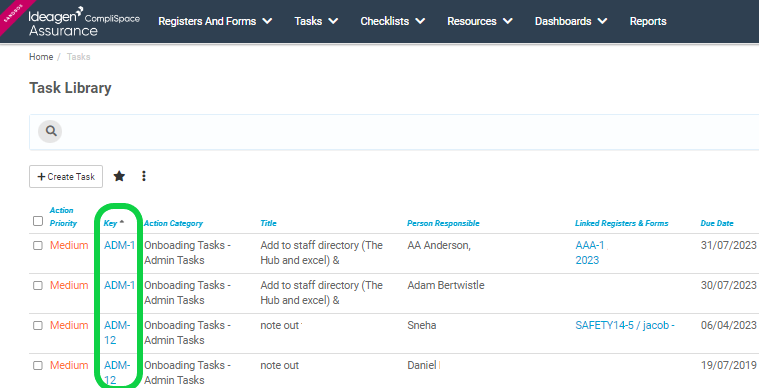
Task: Click the 'Sneha' person cell
Action: (422, 325)
